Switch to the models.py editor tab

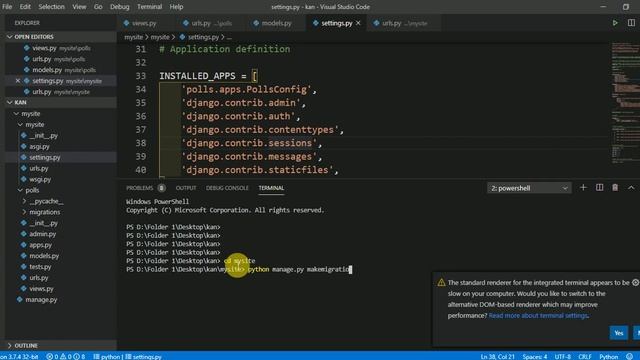(x=277, y=23)
